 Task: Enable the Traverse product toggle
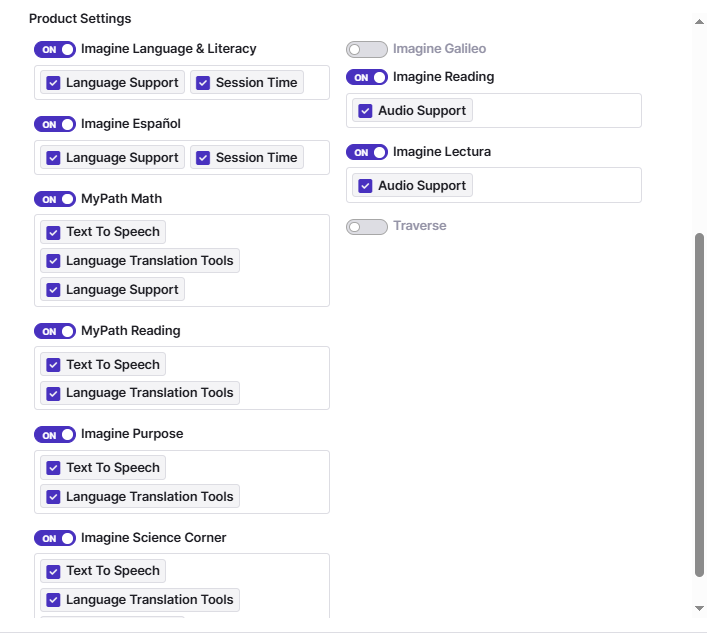[367, 227]
